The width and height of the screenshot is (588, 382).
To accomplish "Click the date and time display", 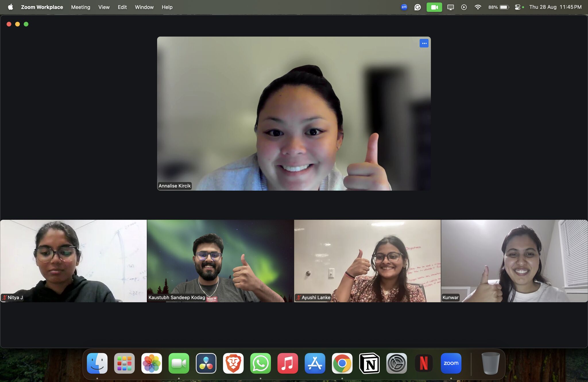I will pos(555,7).
